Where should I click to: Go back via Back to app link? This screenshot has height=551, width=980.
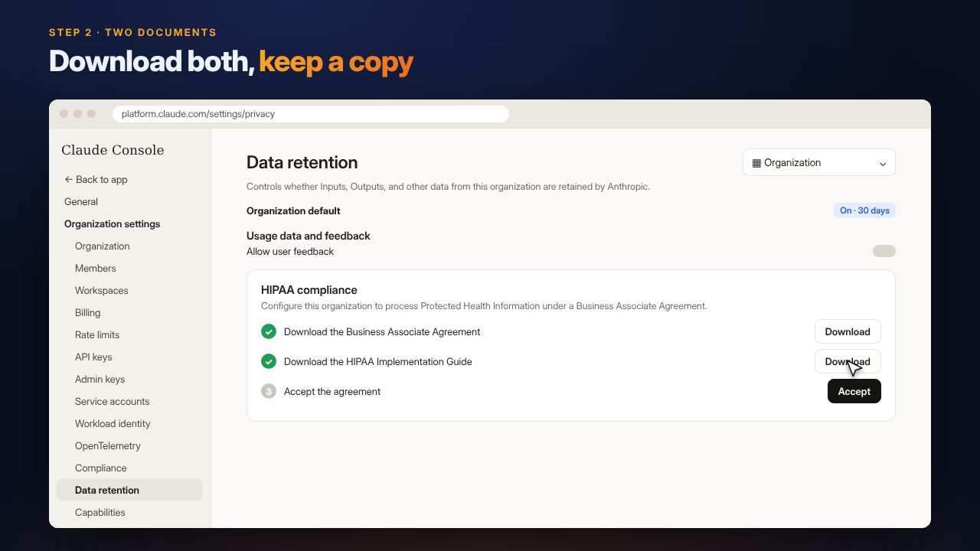[x=96, y=179]
